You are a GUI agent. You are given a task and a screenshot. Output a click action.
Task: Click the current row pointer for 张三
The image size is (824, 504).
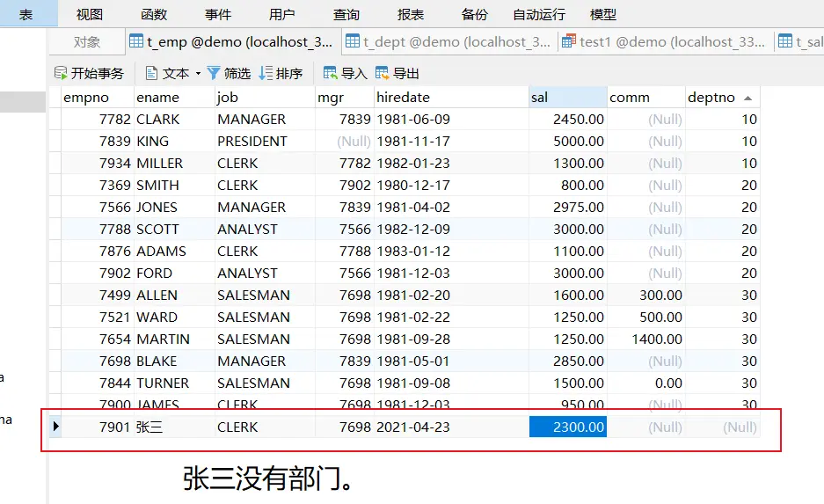pos(55,427)
